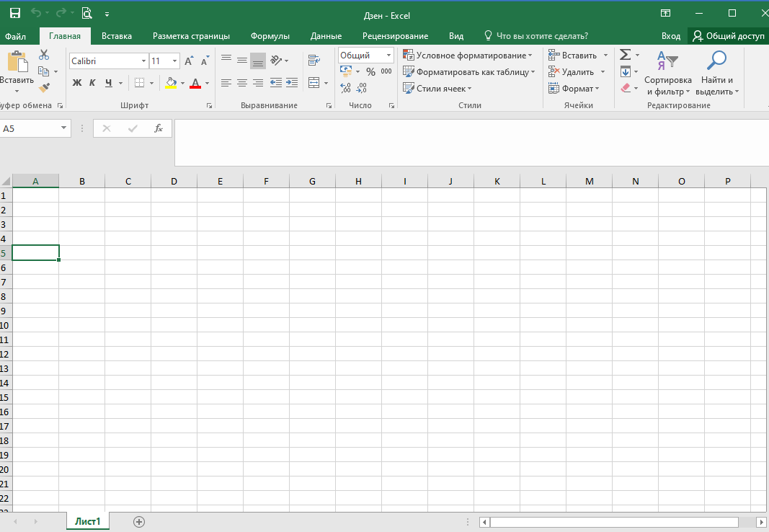The height and width of the screenshot is (532, 769).
Task: Click the insert function fx button
Action: pyautogui.click(x=159, y=128)
